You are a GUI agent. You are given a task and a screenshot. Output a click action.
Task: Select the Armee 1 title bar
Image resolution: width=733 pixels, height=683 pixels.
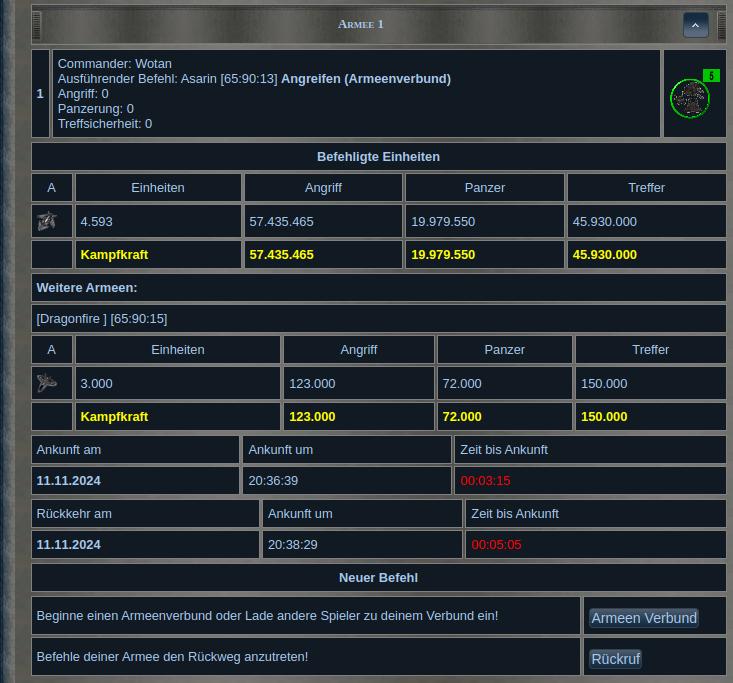(x=360, y=24)
